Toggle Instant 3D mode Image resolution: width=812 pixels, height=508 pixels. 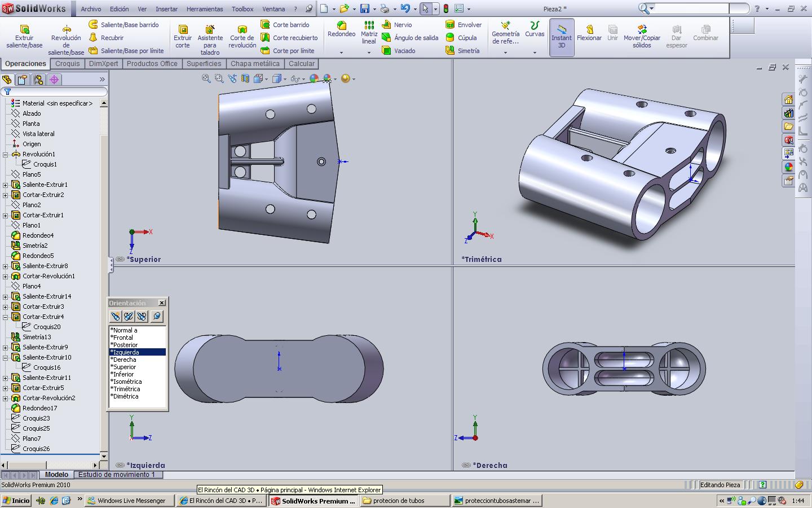pos(562,37)
